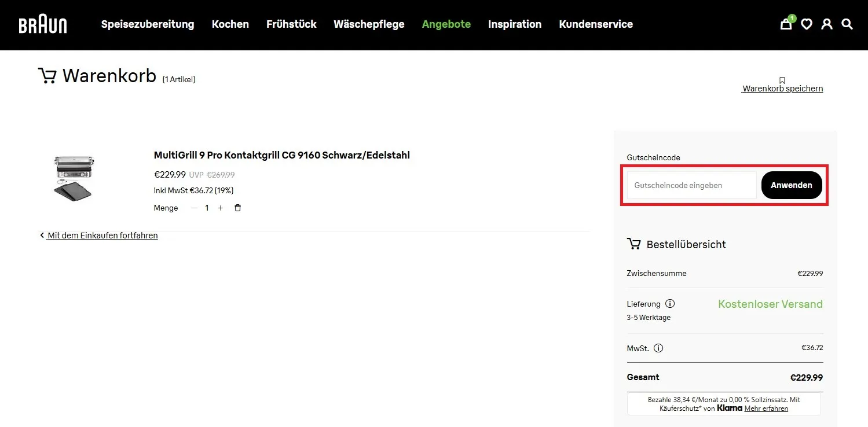Delete the MultiGrill item via trash icon
The image size is (868, 427).
[x=237, y=208]
